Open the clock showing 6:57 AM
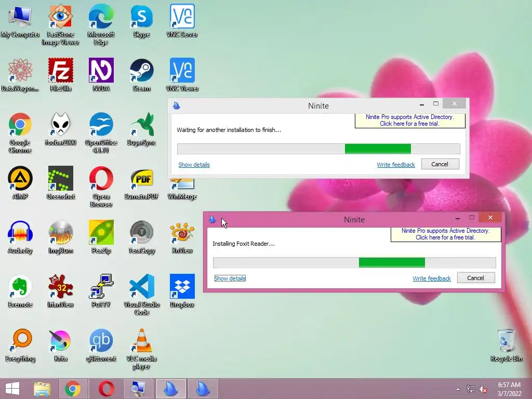This screenshot has width=532, height=399. (x=509, y=389)
